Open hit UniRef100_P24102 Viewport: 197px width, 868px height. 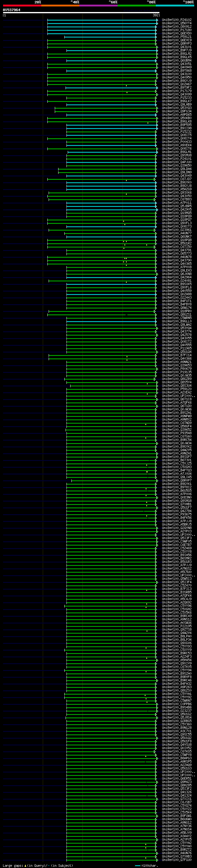pos(176,20)
